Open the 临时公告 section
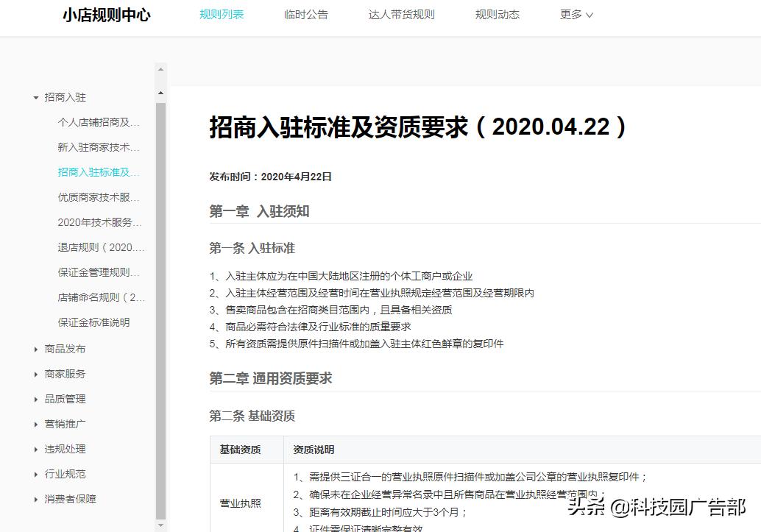 [306, 13]
